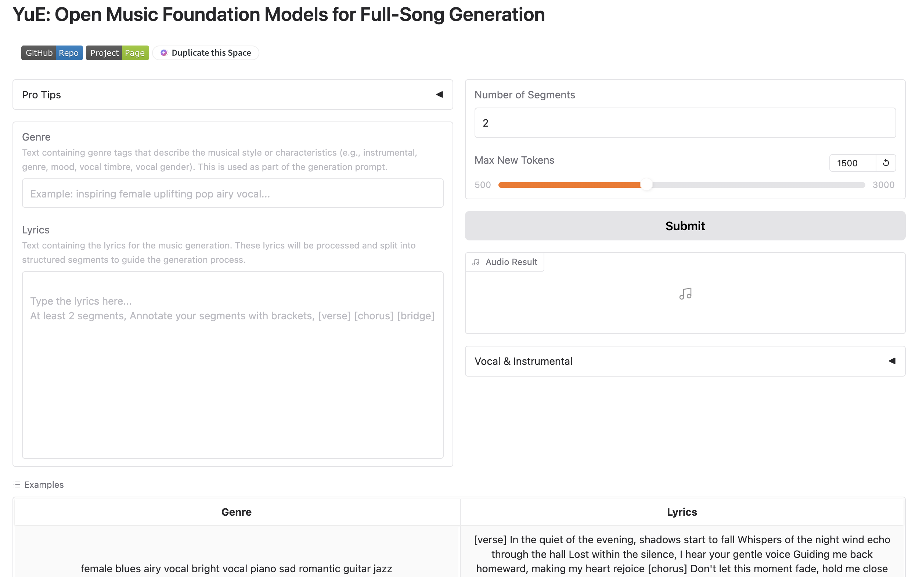Submit the song generation request

point(685,226)
